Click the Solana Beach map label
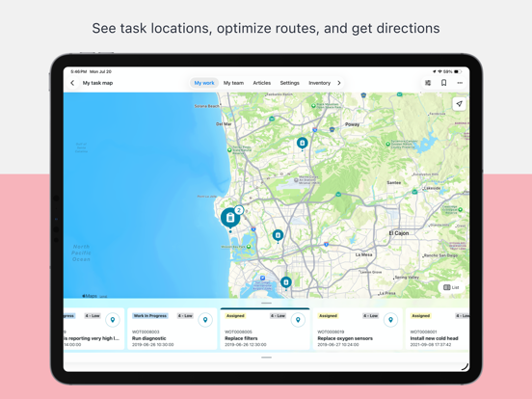Image resolution: width=532 pixels, height=399 pixels. point(206,106)
